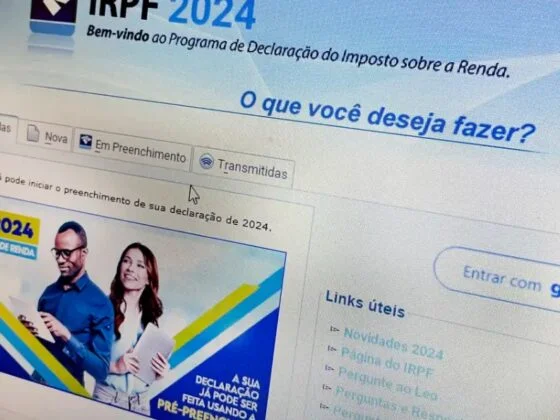Click the partially visible leftmost tab
Image resolution: width=560 pixels, height=420 pixels.
click(7, 128)
